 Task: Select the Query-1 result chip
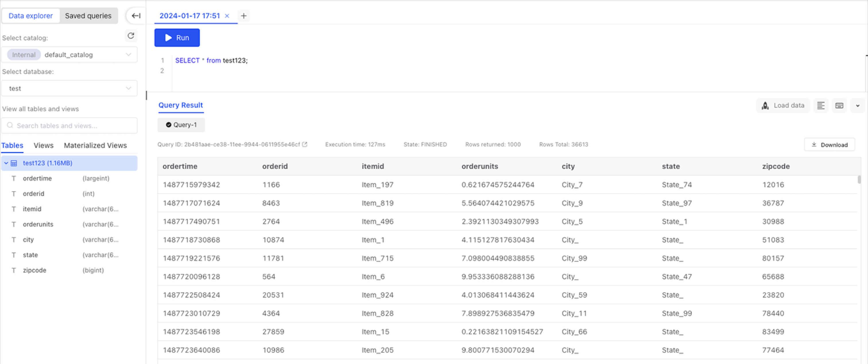click(181, 125)
